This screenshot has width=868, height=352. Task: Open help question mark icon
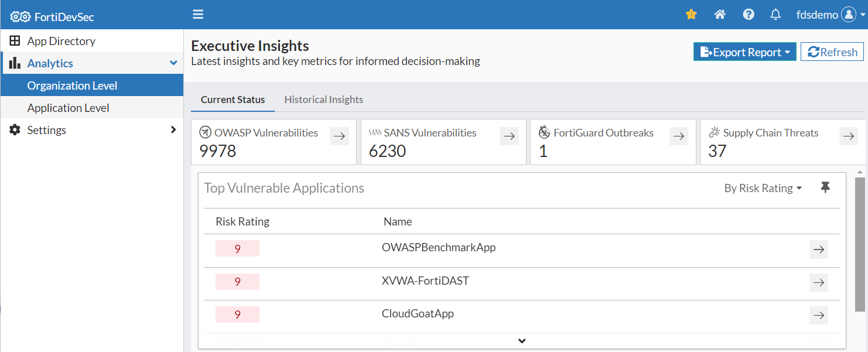749,15
